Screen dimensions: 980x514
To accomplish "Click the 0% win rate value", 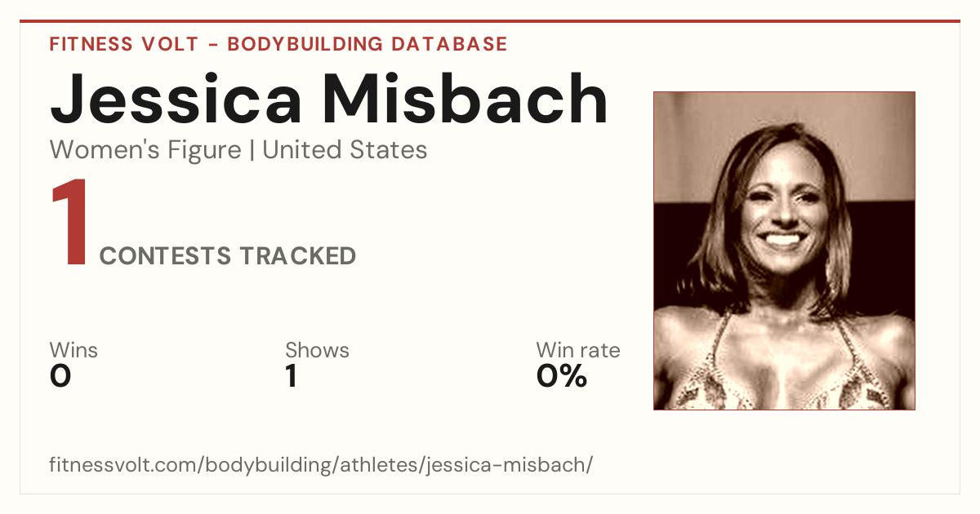I will pyautogui.click(x=561, y=376).
